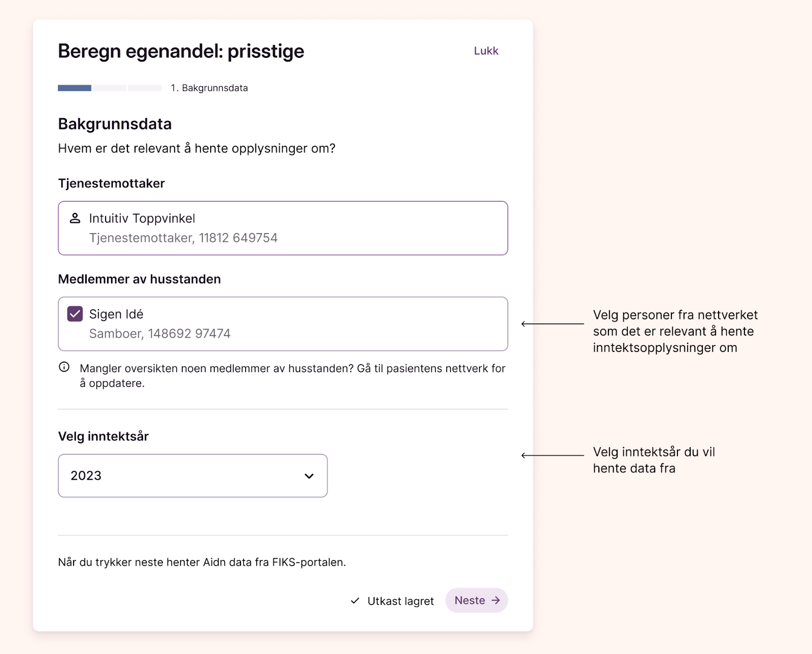This screenshot has width=812, height=654.
Task: Click the checkmark icon beside Utkast lagret
Action: [x=355, y=601]
